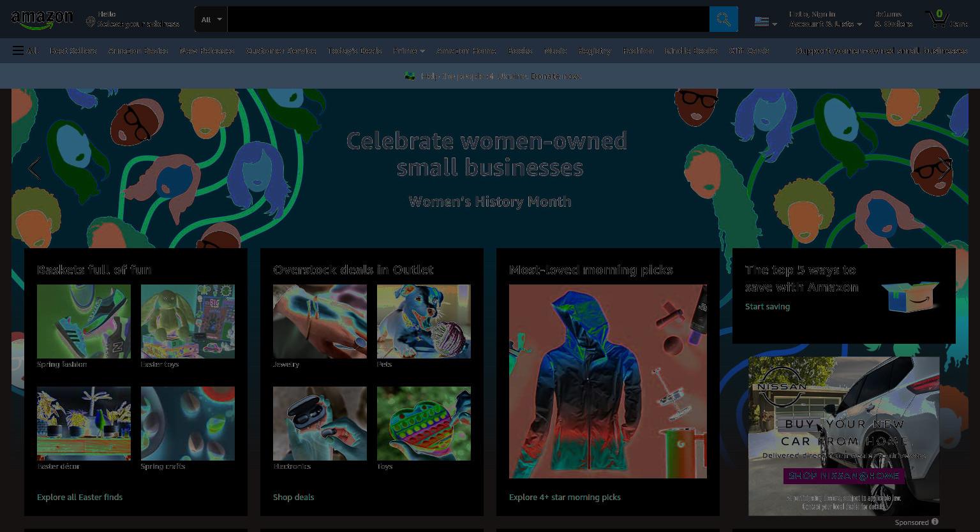The width and height of the screenshot is (980, 532).
Task: Click Select your address
Action: [x=138, y=24]
